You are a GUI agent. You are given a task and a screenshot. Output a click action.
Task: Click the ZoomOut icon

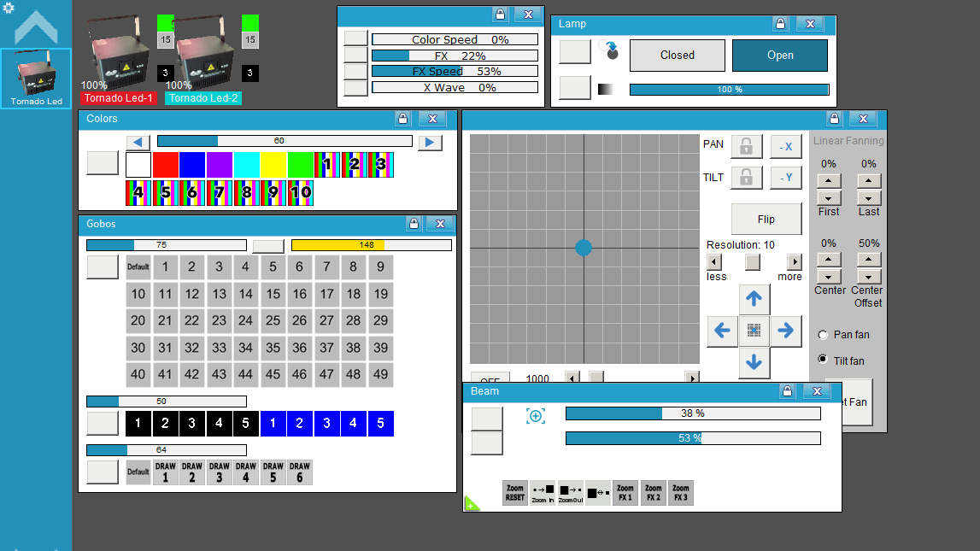[570, 493]
